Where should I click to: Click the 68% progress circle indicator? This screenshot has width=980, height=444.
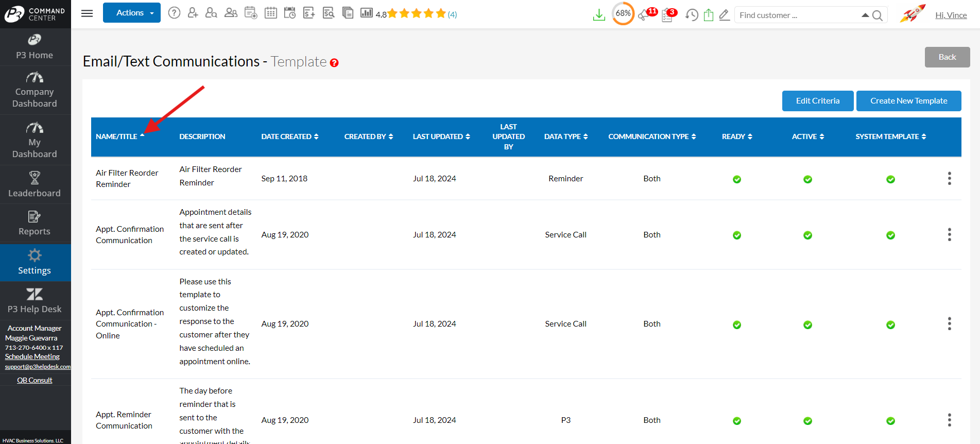coord(623,14)
